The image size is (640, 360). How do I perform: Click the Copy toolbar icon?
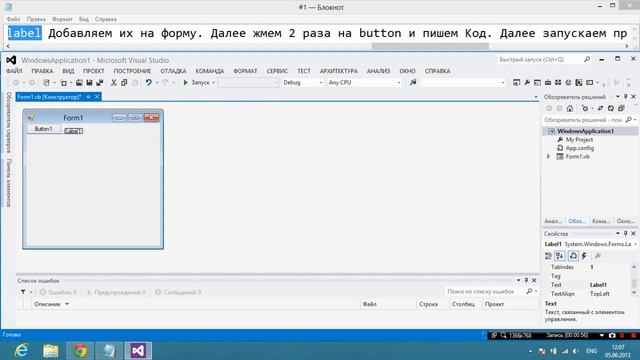point(124,82)
